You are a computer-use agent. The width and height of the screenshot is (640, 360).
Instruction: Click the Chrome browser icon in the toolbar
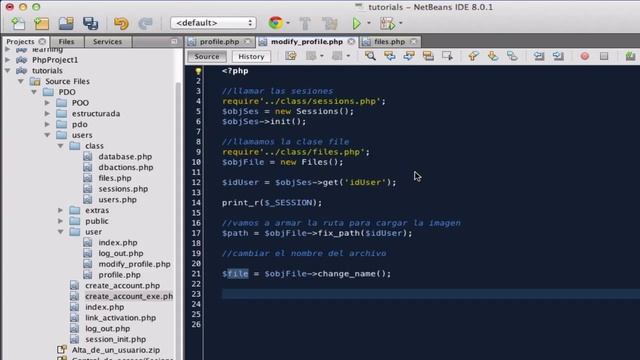click(x=276, y=23)
